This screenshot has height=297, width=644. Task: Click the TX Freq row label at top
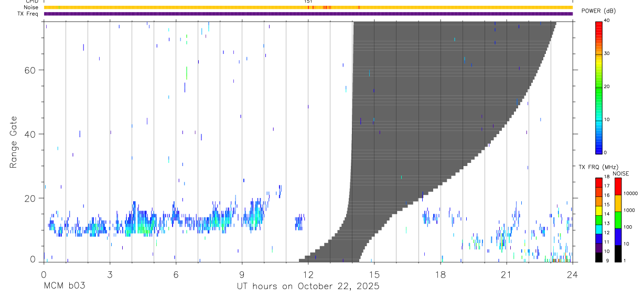click(x=28, y=14)
